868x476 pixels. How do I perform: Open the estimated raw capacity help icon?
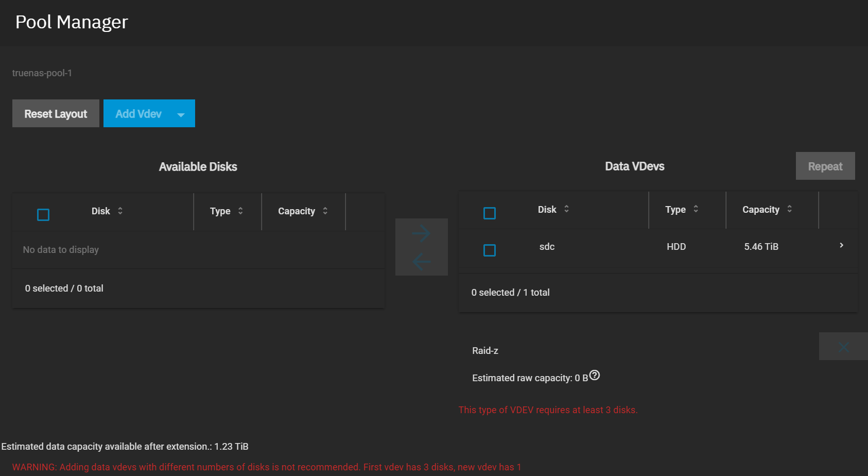tap(595, 376)
